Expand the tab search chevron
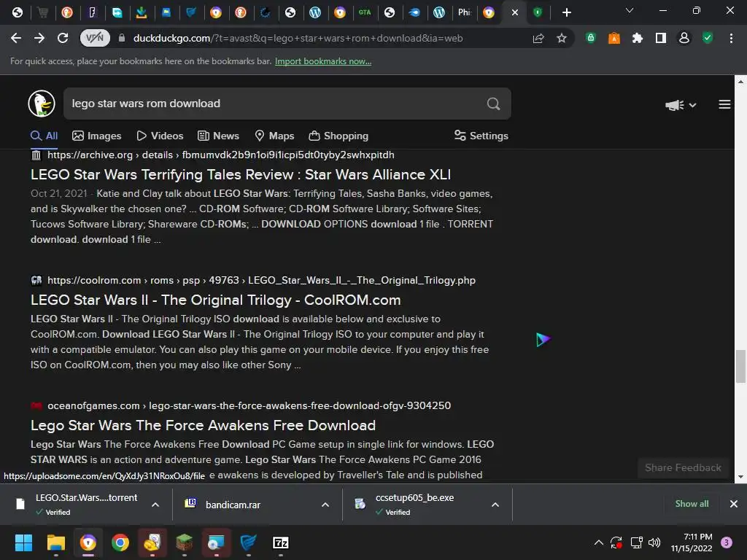The height and width of the screenshot is (560, 747). point(630,10)
